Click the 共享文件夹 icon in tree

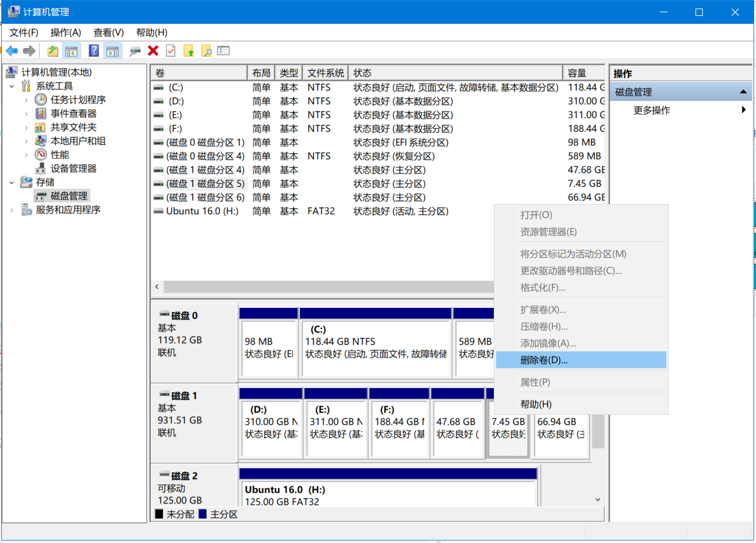(x=41, y=127)
